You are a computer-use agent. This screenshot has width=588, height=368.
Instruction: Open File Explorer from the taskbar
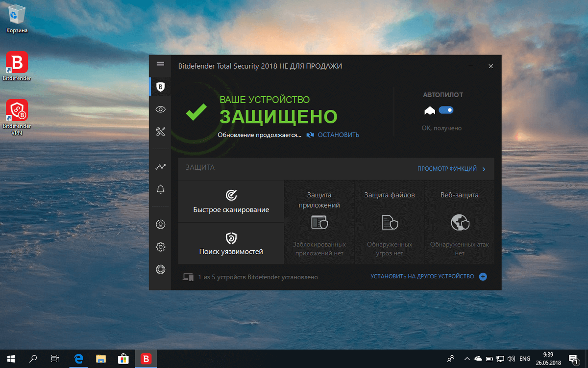101,359
